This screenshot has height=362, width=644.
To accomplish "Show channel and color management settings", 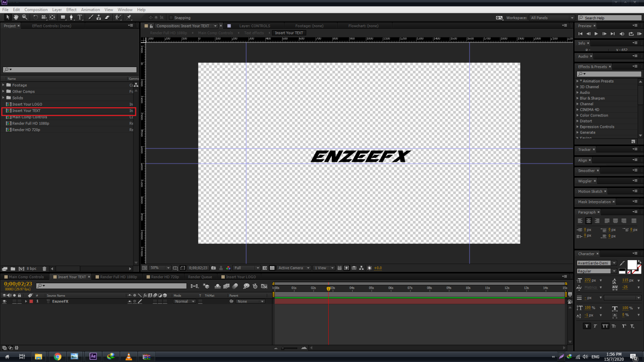I will (x=228, y=268).
